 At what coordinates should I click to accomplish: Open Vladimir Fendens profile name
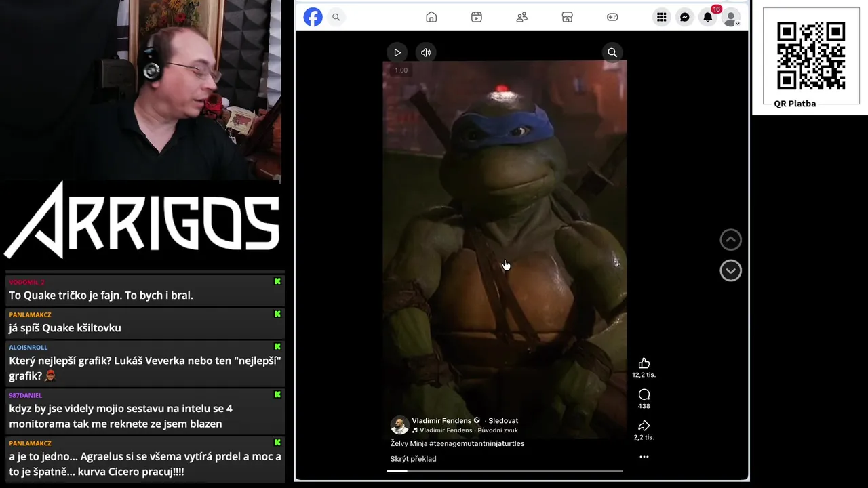point(441,420)
